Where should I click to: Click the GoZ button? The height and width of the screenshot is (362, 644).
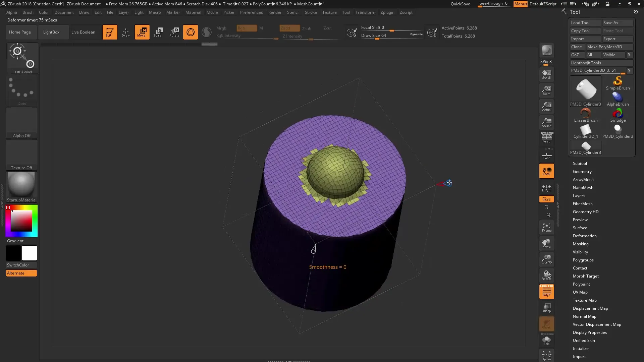tap(577, 55)
